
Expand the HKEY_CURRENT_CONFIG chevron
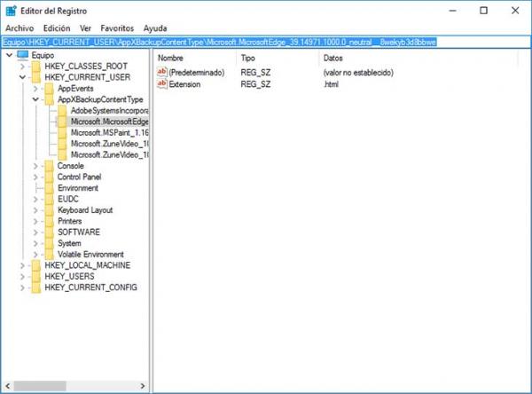coord(22,288)
